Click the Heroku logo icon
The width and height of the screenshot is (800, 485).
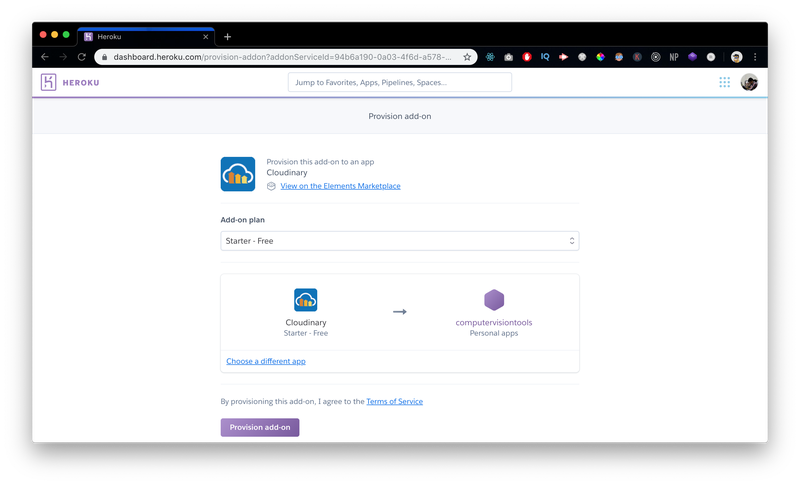(x=48, y=82)
